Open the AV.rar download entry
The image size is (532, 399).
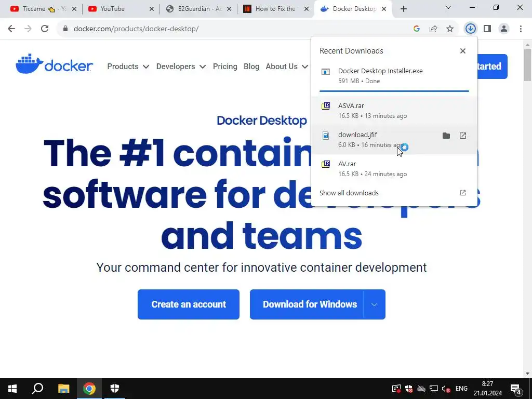tap(394, 169)
